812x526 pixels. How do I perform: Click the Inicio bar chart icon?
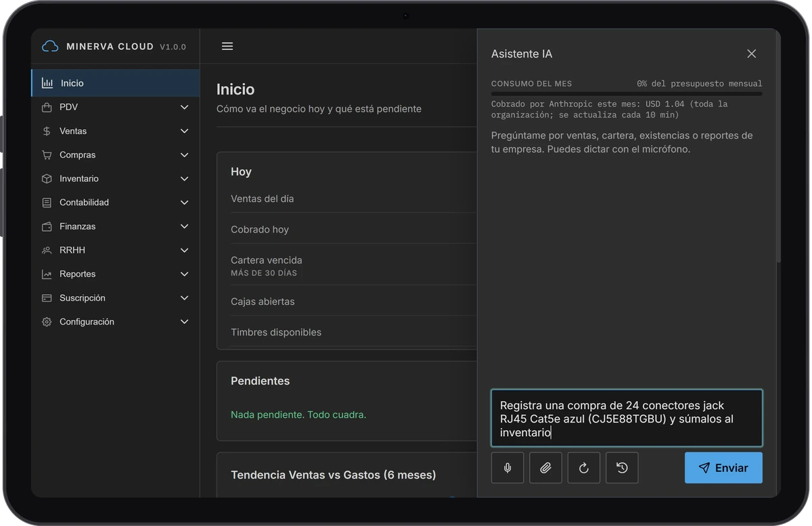(47, 83)
